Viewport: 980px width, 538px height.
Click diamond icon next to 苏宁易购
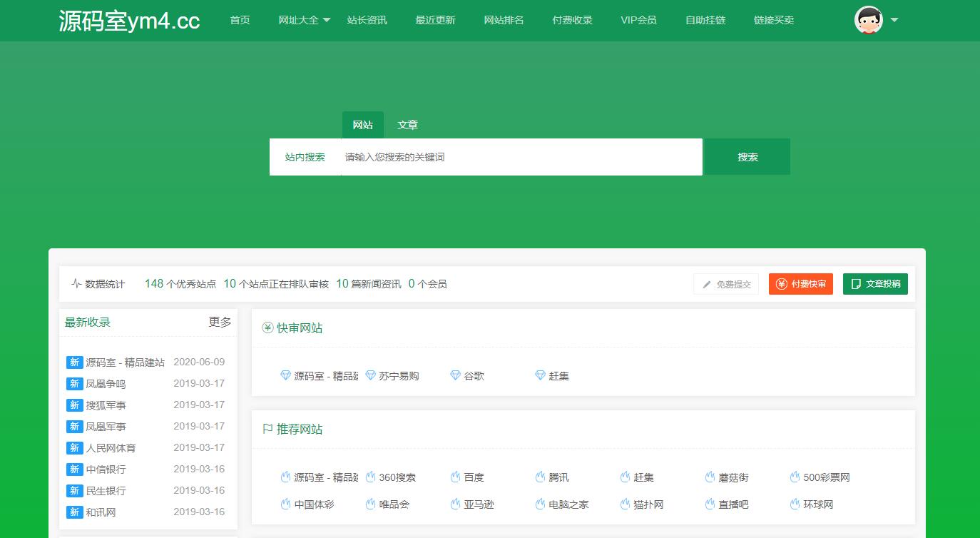pyautogui.click(x=371, y=375)
